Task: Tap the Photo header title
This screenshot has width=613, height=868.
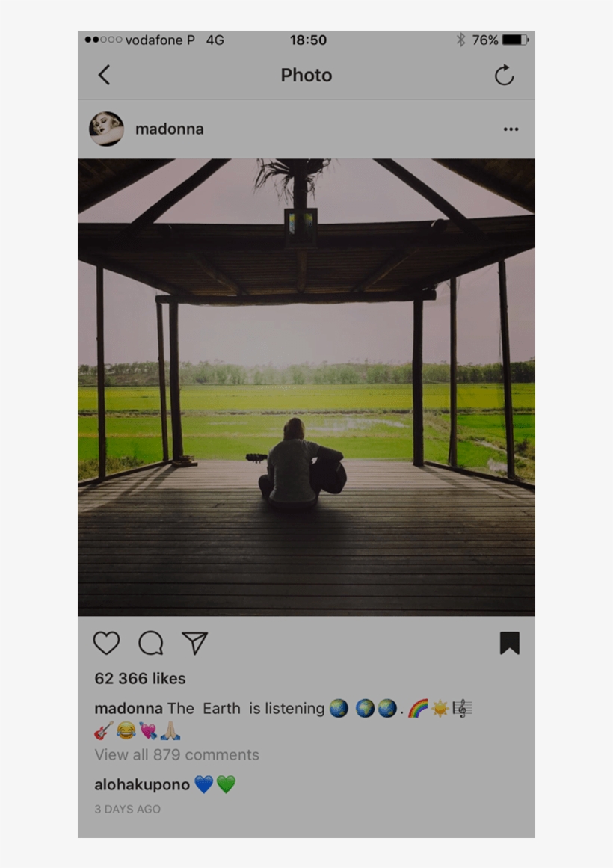Action: 306,75
